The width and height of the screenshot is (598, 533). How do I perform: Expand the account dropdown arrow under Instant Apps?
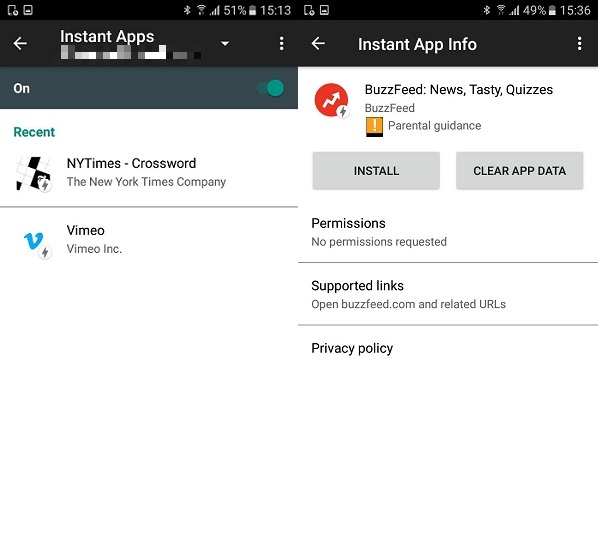225,43
